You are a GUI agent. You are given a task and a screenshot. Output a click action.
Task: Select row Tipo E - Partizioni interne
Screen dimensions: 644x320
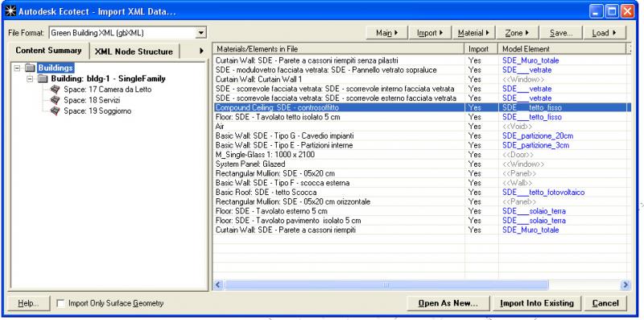pos(422,145)
